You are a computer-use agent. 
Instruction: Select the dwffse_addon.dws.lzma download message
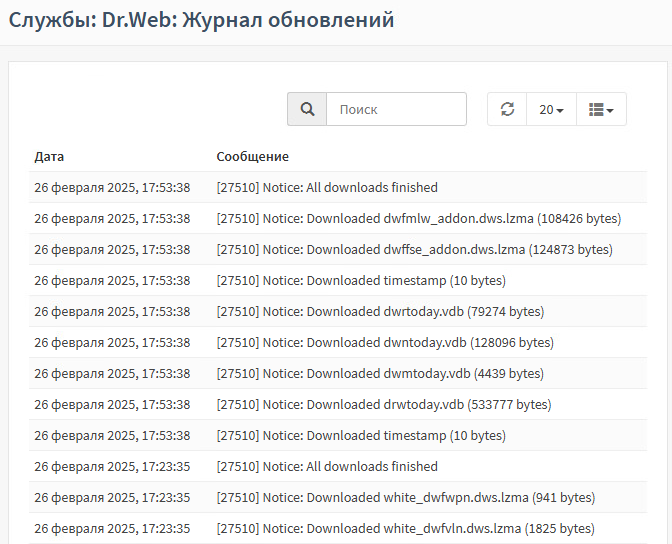point(414,249)
